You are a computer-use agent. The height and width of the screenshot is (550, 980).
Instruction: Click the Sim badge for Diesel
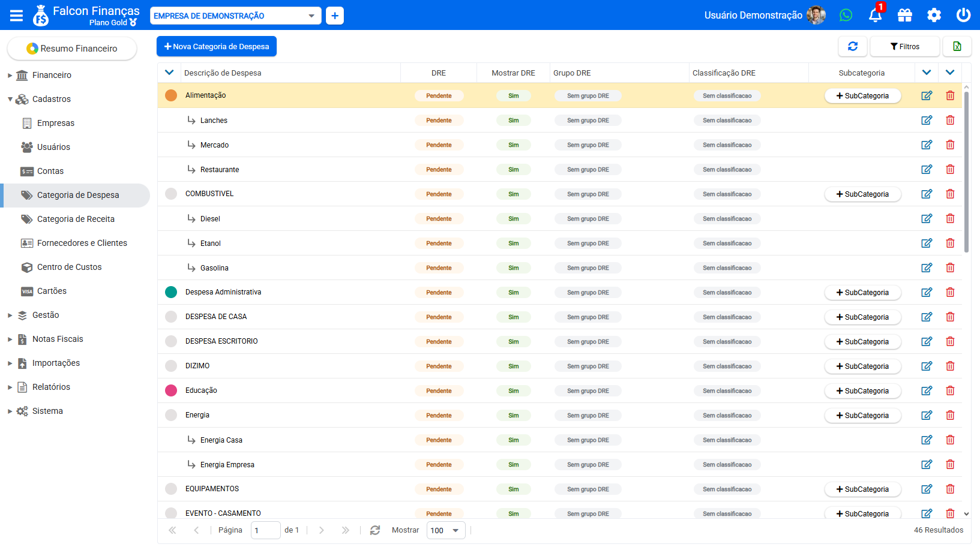point(514,219)
